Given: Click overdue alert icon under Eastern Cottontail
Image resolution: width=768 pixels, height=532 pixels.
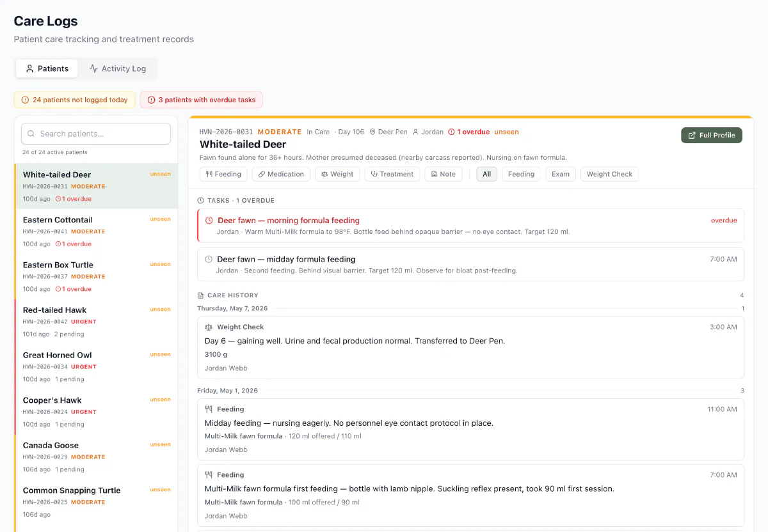Looking at the screenshot, I should [x=58, y=244].
